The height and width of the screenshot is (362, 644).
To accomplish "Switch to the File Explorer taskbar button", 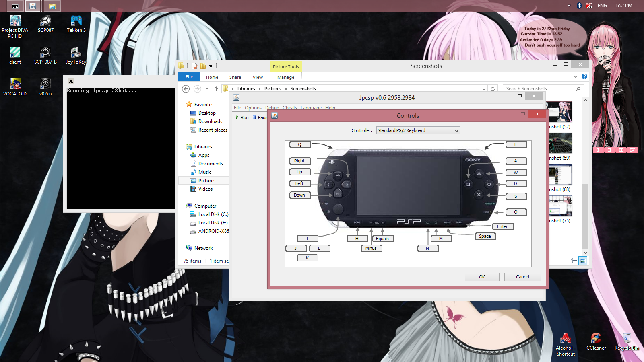I will point(52,6).
